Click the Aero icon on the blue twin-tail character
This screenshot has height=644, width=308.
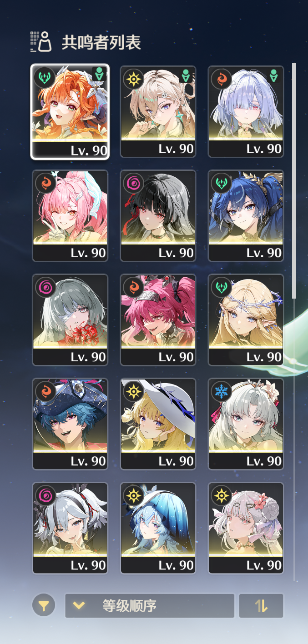pyautogui.click(x=221, y=183)
